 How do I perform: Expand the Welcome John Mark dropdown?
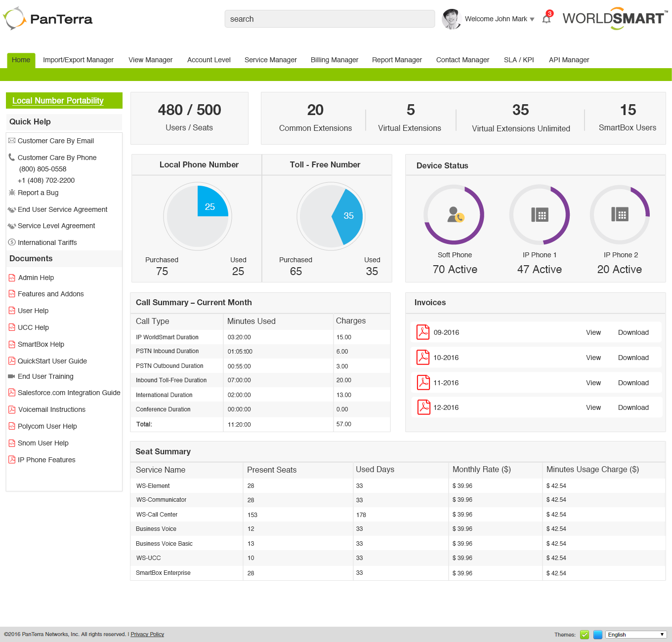pyautogui.click(x=532, y=19)
